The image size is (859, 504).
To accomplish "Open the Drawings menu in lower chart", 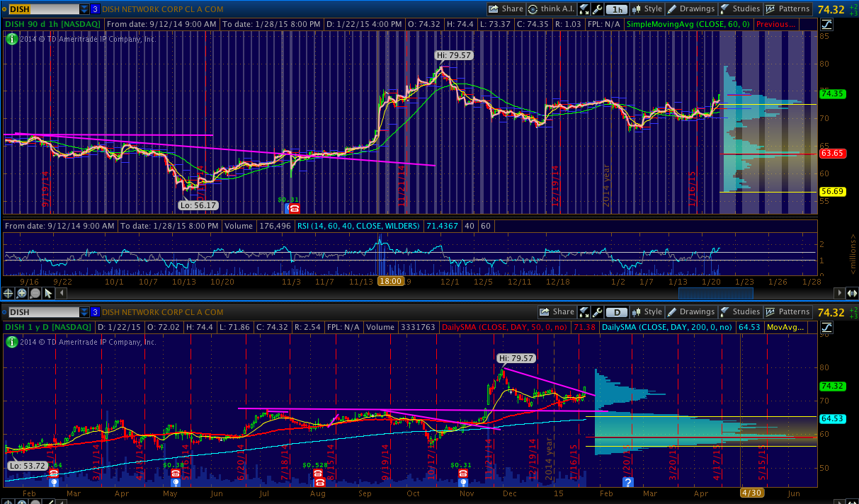I will coord(691,311).
